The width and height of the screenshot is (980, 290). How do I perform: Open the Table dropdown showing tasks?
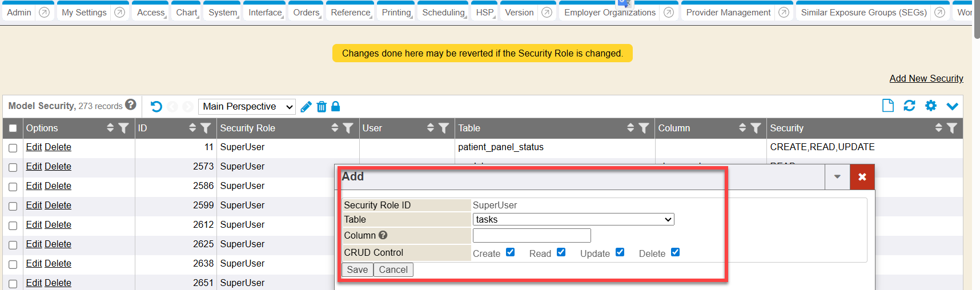click(573, 220)
